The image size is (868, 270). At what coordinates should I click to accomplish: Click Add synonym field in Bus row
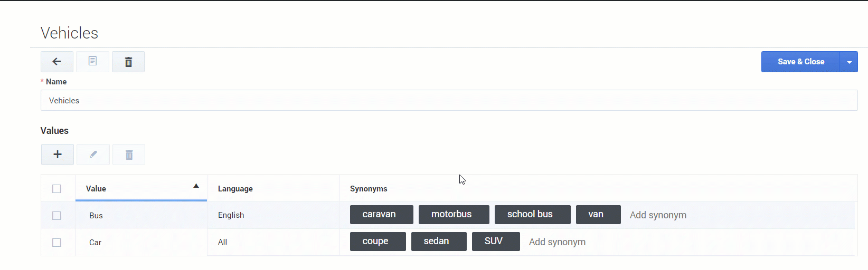coord(658,215)
